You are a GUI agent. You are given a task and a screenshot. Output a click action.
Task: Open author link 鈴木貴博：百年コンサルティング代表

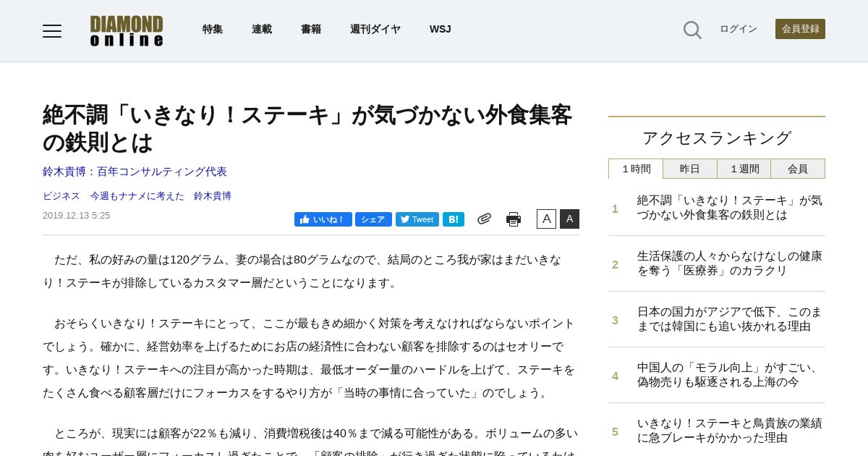tap(135, 172)
